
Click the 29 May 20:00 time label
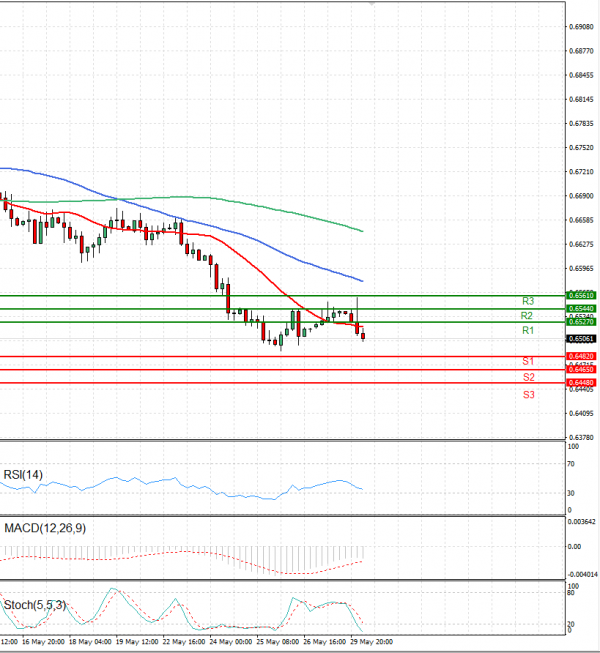click(x=373, y=642)
